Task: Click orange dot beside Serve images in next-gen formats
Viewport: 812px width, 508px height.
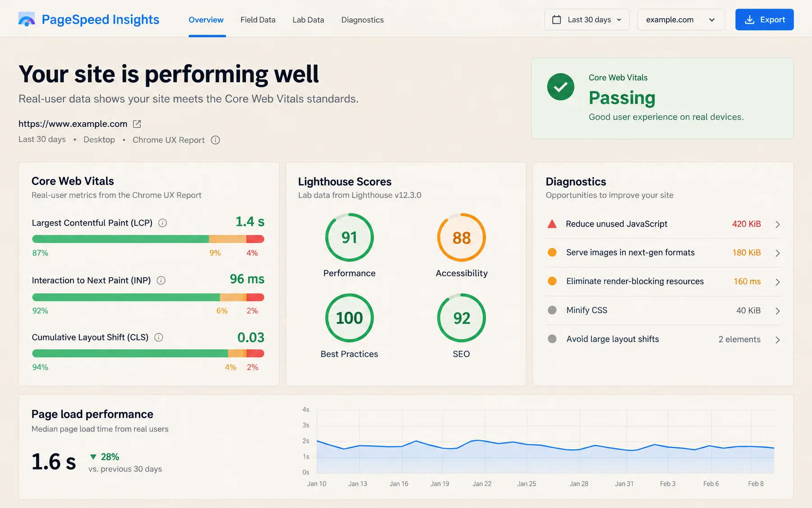Action: pyautogui.click(x=552, y=252)
